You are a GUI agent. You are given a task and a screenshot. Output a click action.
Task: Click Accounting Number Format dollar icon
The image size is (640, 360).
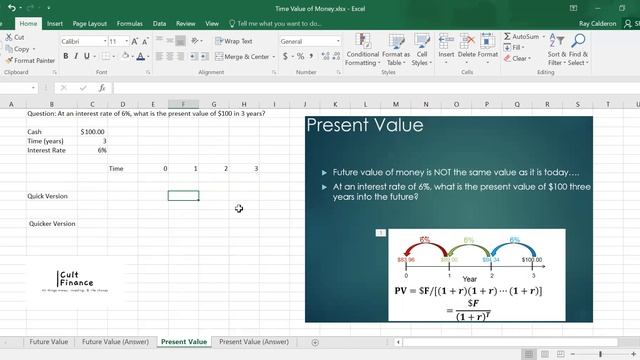(x=285, y=56)
